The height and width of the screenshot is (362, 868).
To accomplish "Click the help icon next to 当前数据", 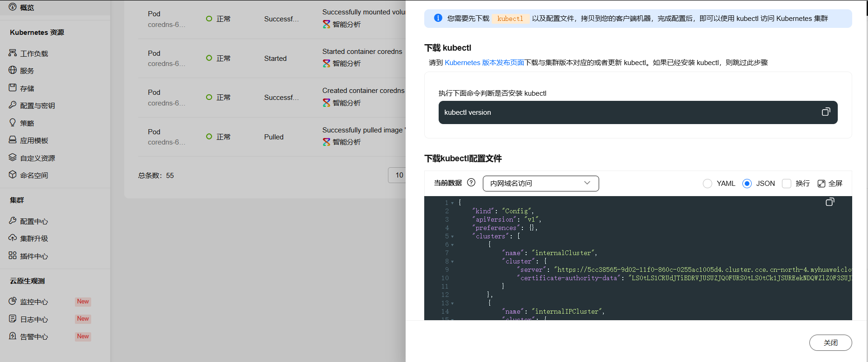I will click(471, 183).
